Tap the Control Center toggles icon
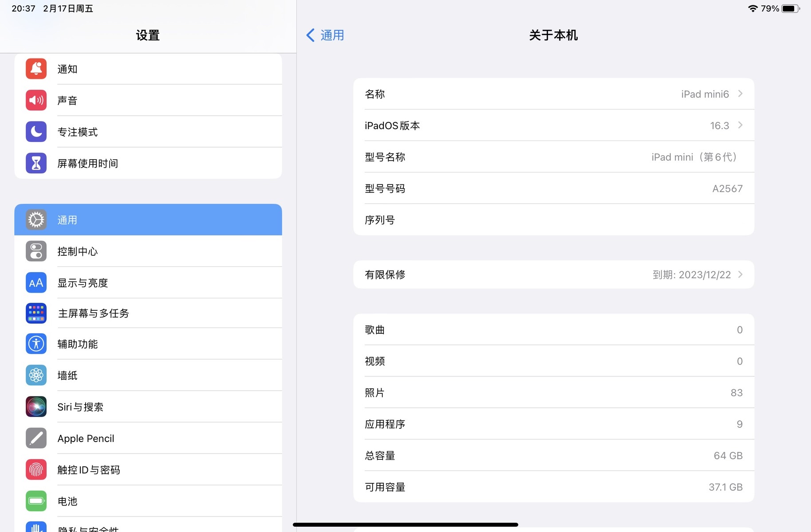The width and height of the screenshot is (811, 532). 36,251
